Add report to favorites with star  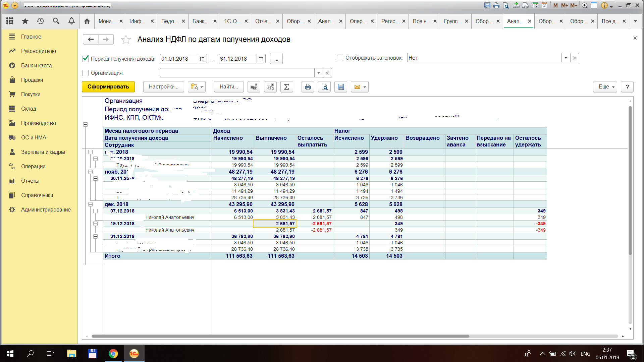pos(126,40)
